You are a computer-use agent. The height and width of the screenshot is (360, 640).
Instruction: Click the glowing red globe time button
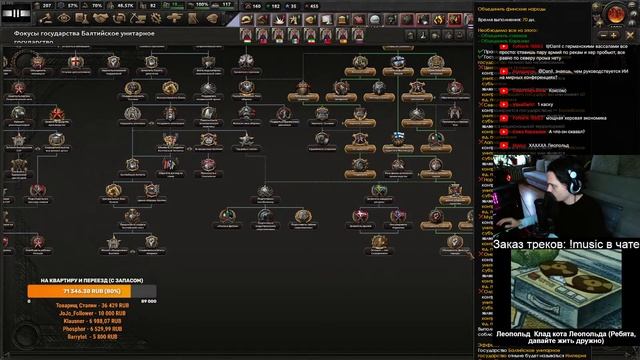pyautogui.click(x=615, y=14)
